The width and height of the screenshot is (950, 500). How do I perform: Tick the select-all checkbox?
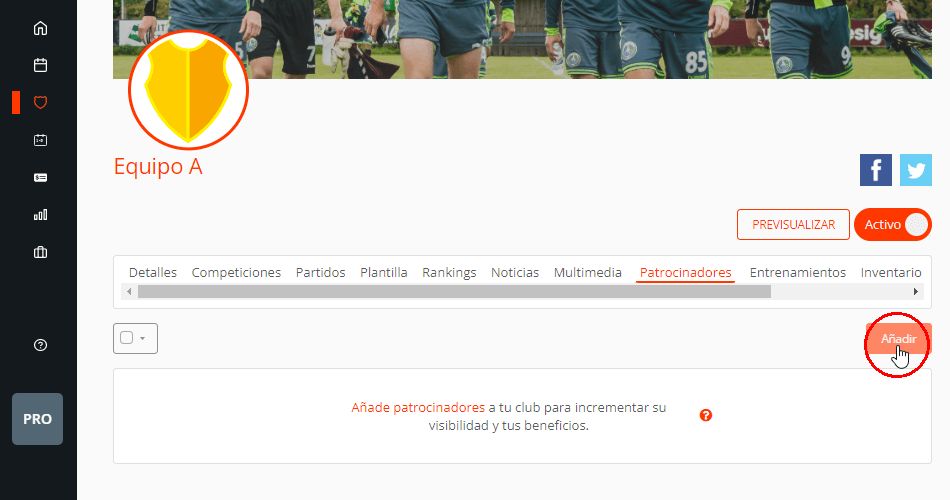click(x=126, y=338)
